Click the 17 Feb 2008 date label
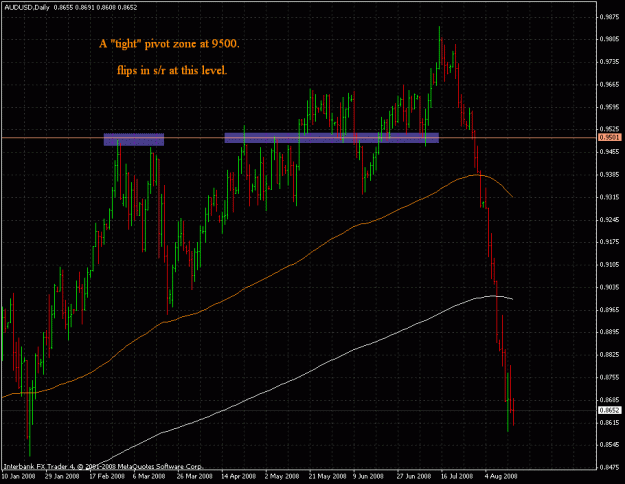Screen dimensions: 625x484 pyautogui.click(x=107, y=476)
